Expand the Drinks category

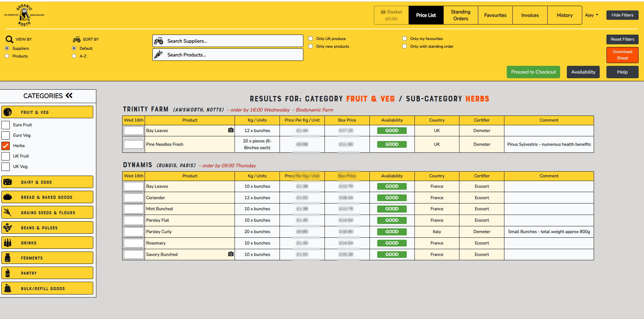[x=47, y=243]
